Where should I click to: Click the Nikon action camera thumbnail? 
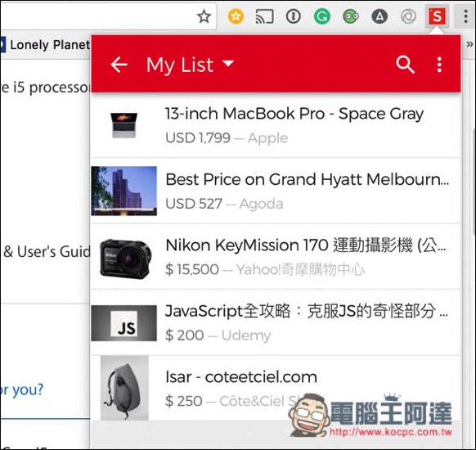click(x=125, y=259)
